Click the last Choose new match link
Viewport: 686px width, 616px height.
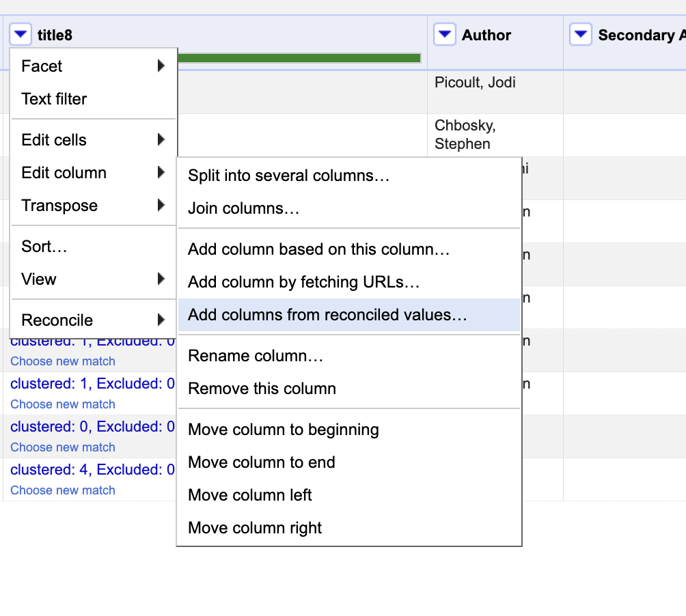[63, 490]
